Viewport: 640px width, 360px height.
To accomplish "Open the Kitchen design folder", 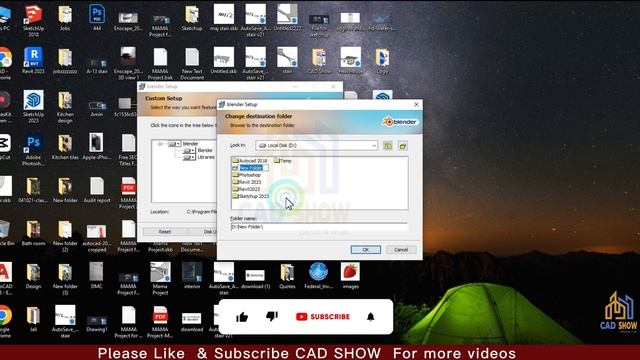I will (x=65, y=106).
